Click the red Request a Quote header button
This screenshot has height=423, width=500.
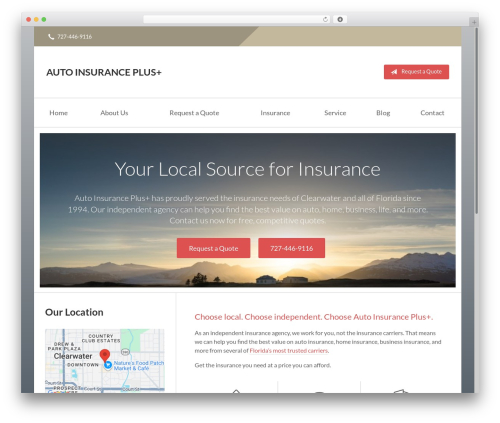[x=416, y=72]
